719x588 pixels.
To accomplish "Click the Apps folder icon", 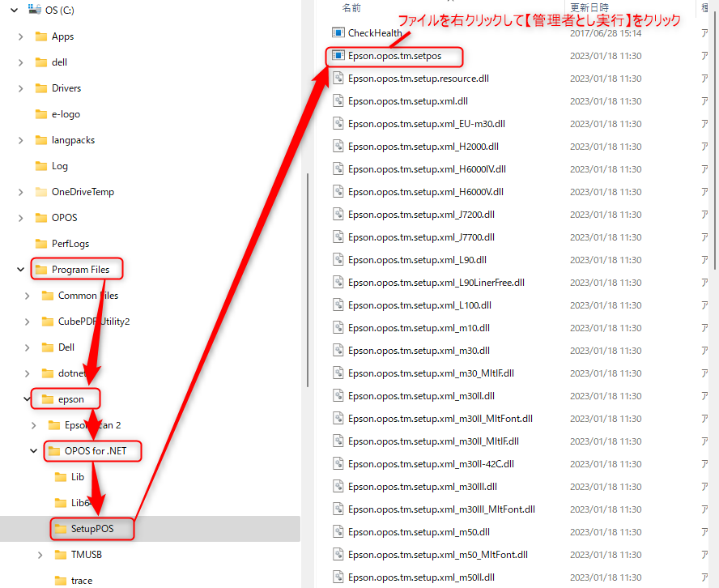I will tap(41, 36).
